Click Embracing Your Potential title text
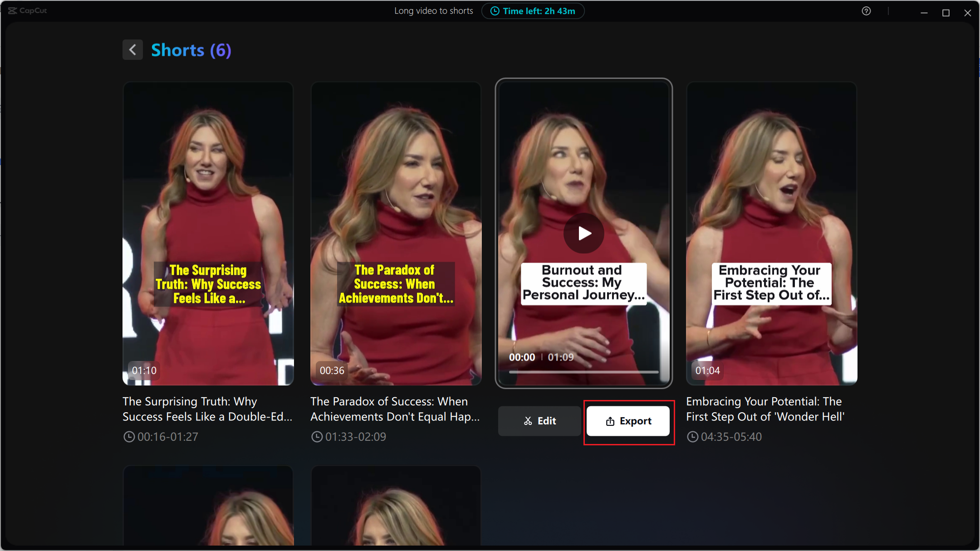Viewport: 980px width, 551px height. pyautogui.click(x=765, y=409)
